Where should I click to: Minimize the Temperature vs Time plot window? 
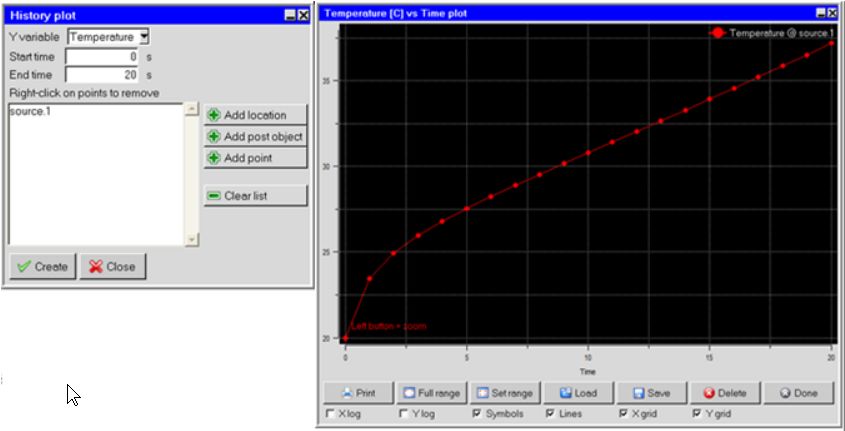click(821, 13)
